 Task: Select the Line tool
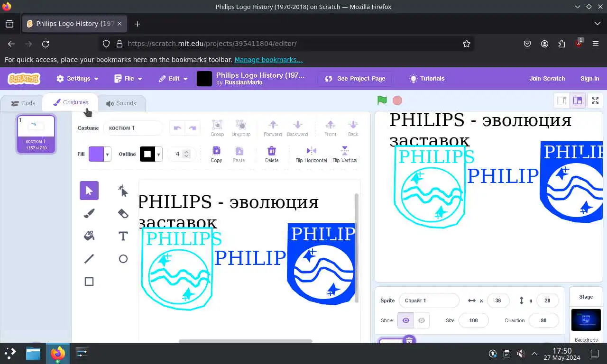point(89,259)
